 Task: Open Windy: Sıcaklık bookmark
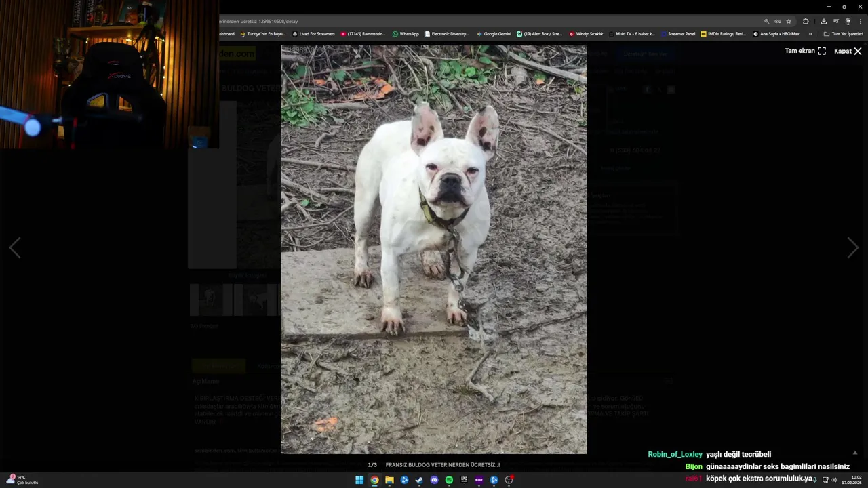tap(586, 34)
